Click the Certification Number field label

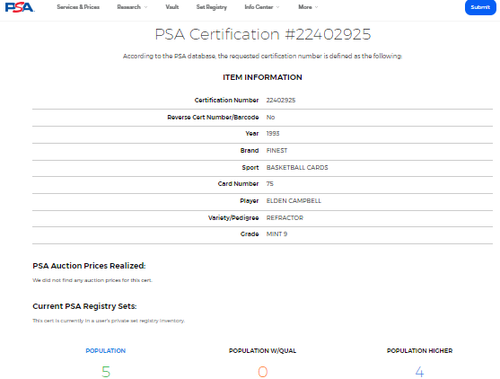tap(227, 100)
